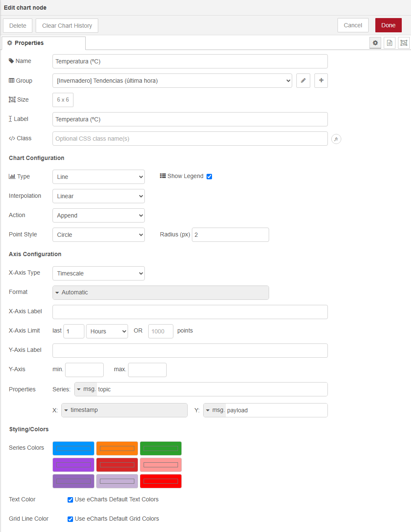The image size is (411, 532).
Task: Click the X-Axis Label input field
Action: (190, 312)
